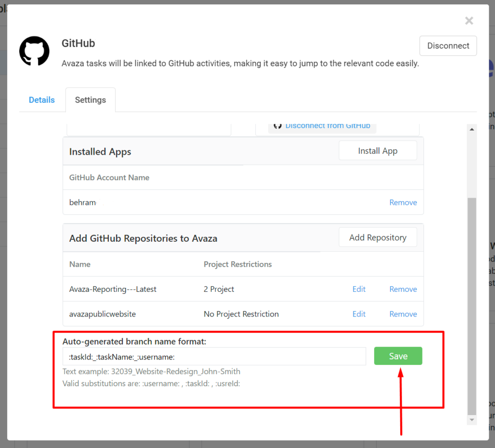This screenshot has height=448, width=495.
Task: Click the 2 Project restriction cell
Action: pyautogui.click(x=219, y=289)
